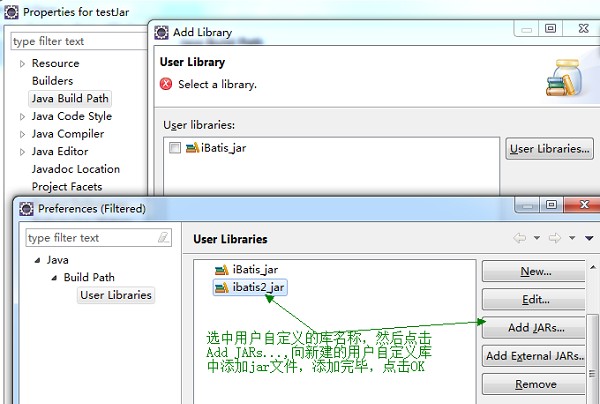Click the Preferences window Eclipse icon
600x404 pixels.
pyautogui.click(x=26, y=209)
